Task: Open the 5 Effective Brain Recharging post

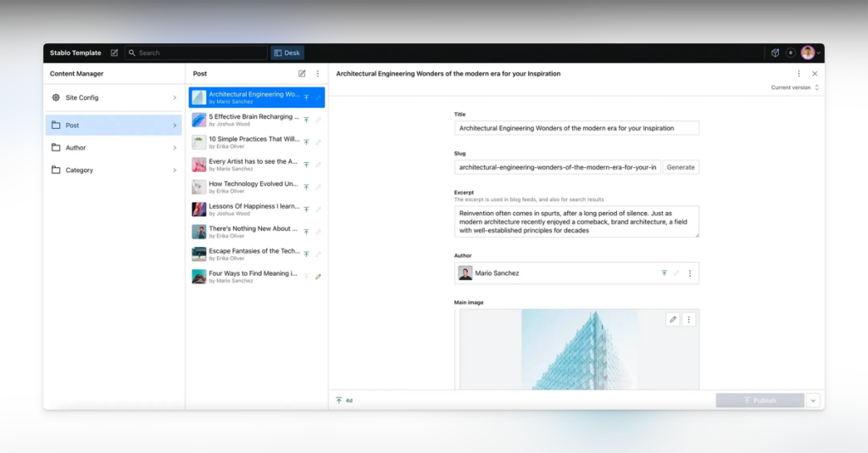Action: tap(257, 120)
